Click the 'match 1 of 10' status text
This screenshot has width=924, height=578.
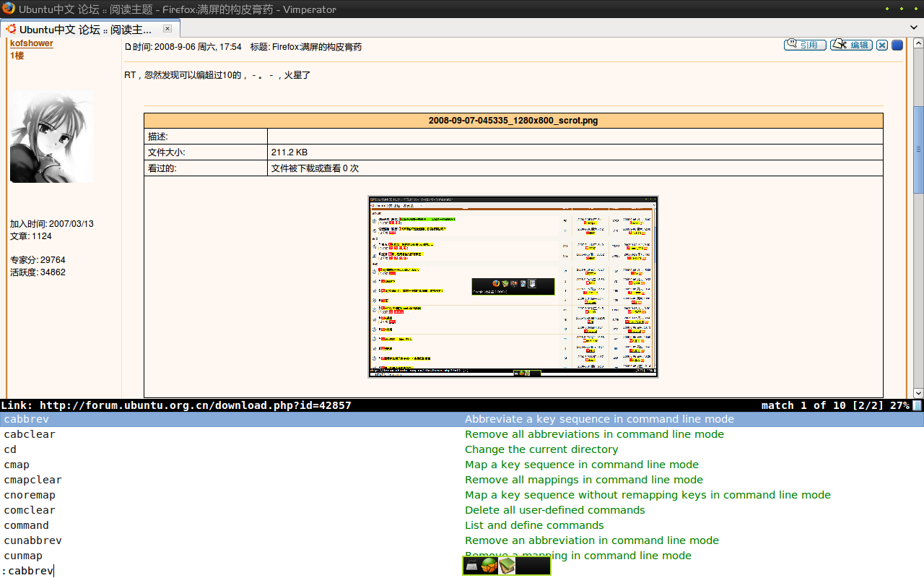(803, 406)
